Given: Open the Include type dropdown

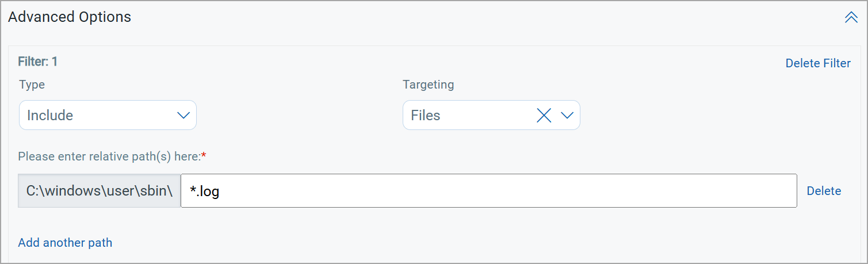Looking at the screenshot, I should point(108,115).
